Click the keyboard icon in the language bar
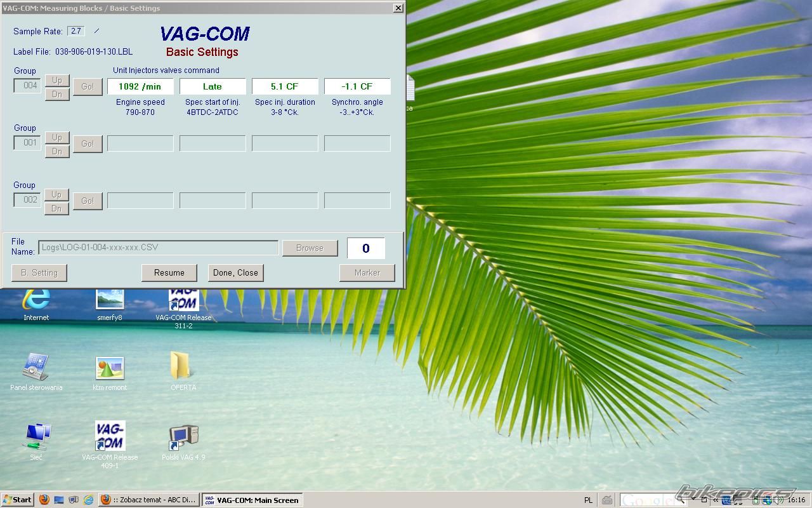Image resolution: width=812 pixels, height=508 pixels. (x=607, y=500)
